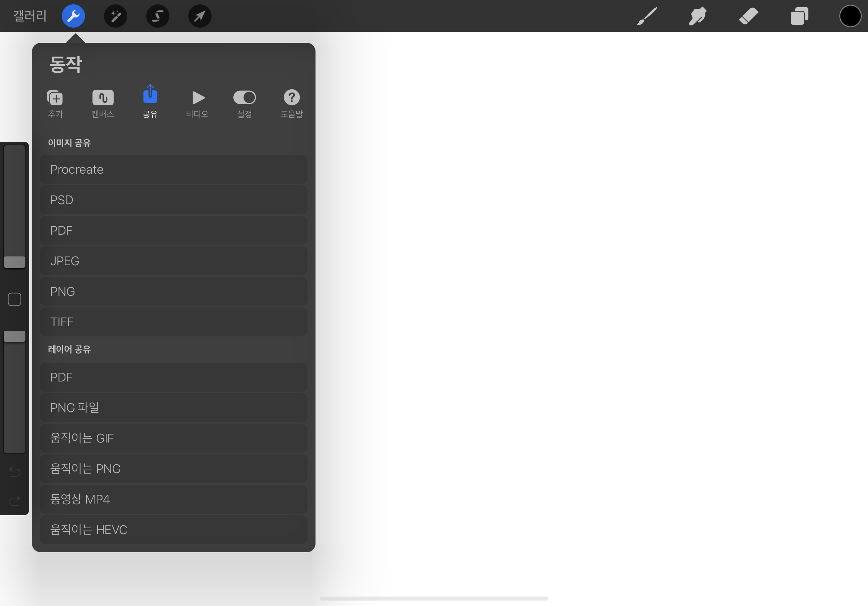The height and width of the screenshot is (606, 868).
Task: Select the Brush tool
Action: point(647,16)
